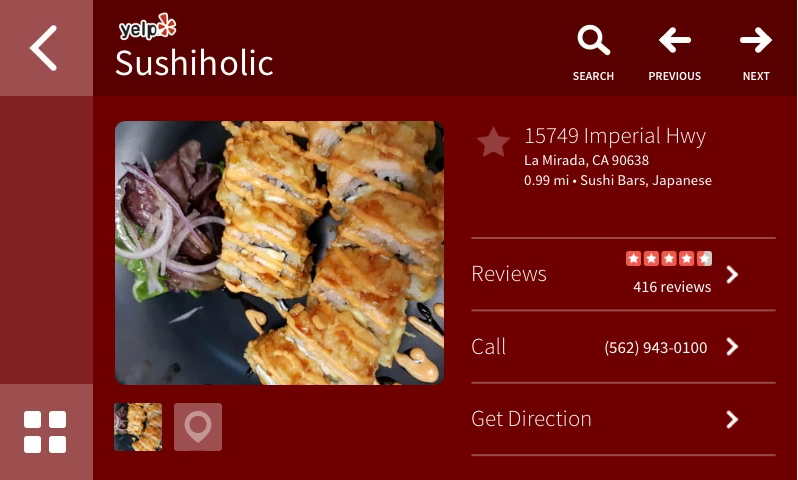Select the sushi photo thumbnail
The height and width of the screenshot is (480, 798).
(138, 427)
